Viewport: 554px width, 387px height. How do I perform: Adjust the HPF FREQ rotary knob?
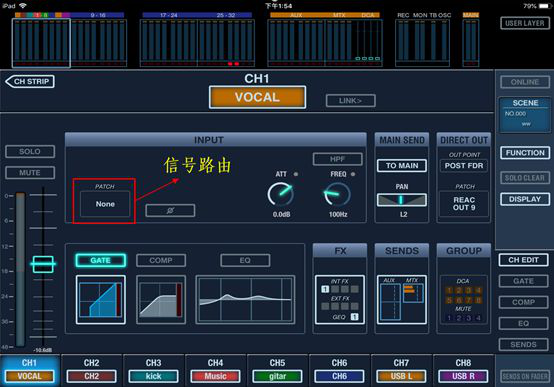(x=337, y=195)
